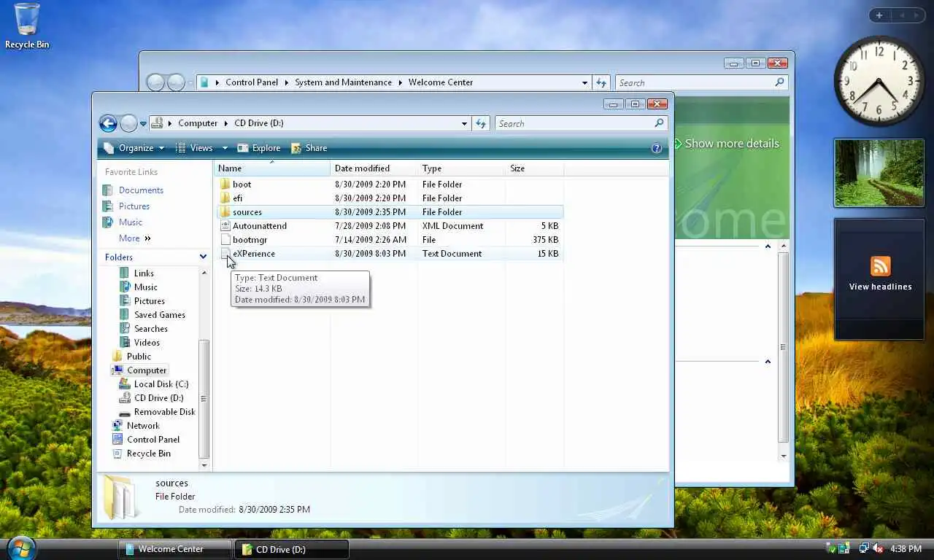The image size is (934, 560).
Task: Click System and Maintenance breadcrumb in back window
Action: point(343,82)
